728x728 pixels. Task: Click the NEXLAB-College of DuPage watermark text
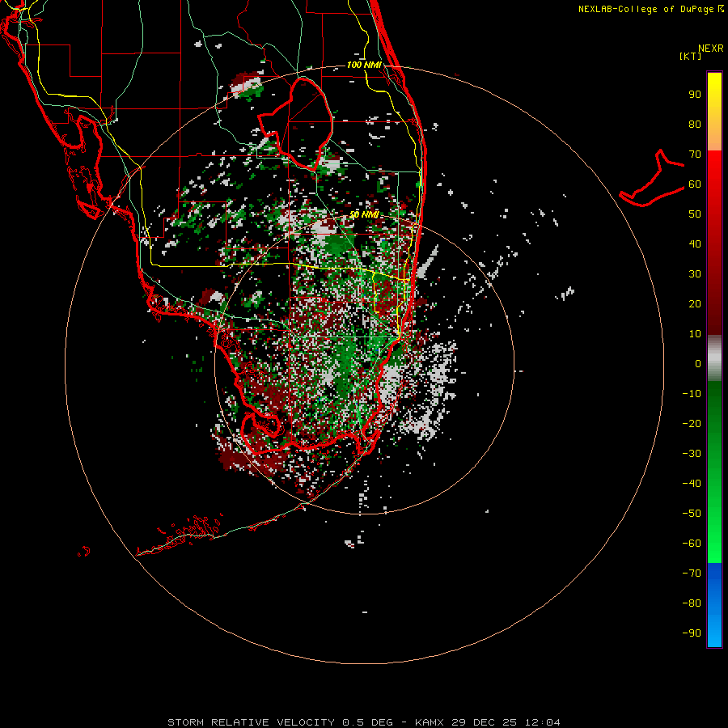650,9
